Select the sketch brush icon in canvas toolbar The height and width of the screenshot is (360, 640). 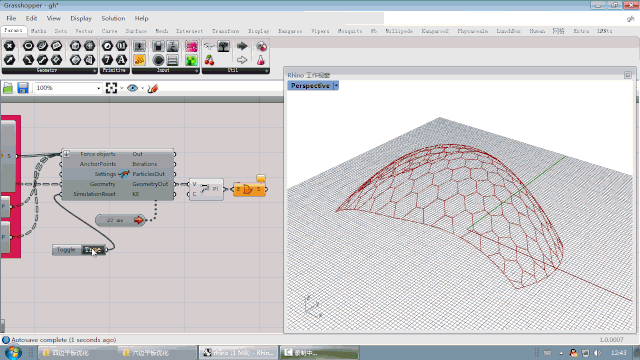tap(153, 88)
